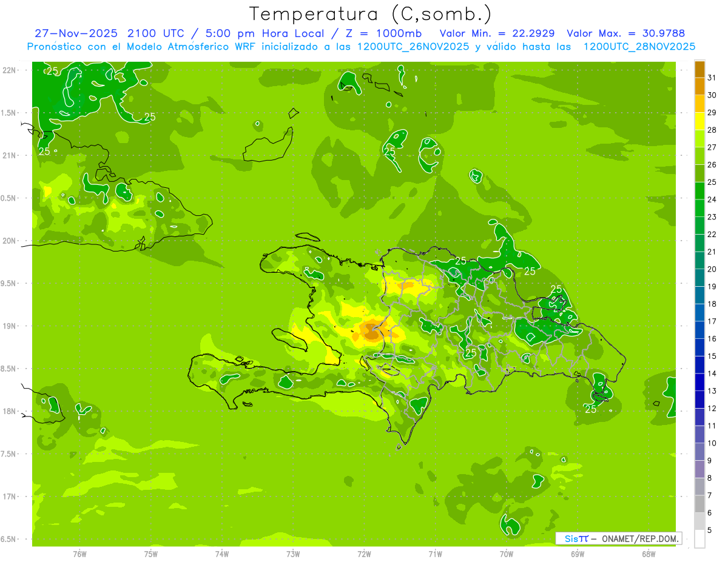The width and height of the screenshot is (728, 562).
Task: Click the '31' value on the color scale
Action: coord(712,78)
